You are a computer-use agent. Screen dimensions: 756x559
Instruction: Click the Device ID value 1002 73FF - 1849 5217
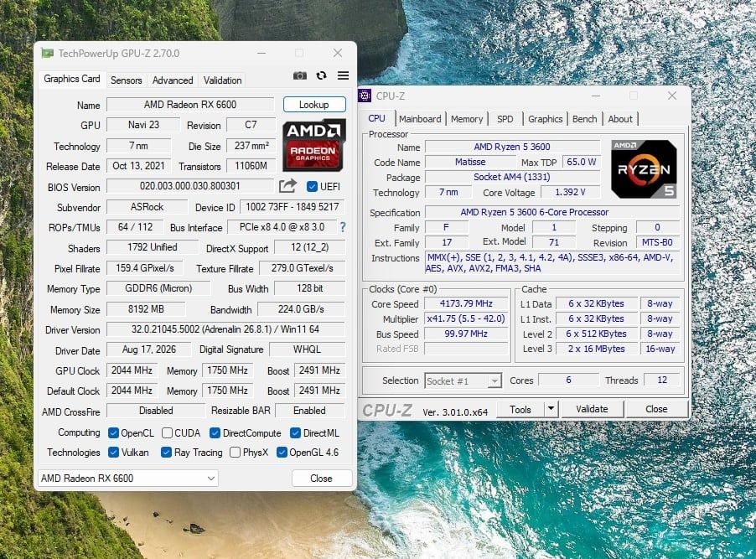click(293, 207)
